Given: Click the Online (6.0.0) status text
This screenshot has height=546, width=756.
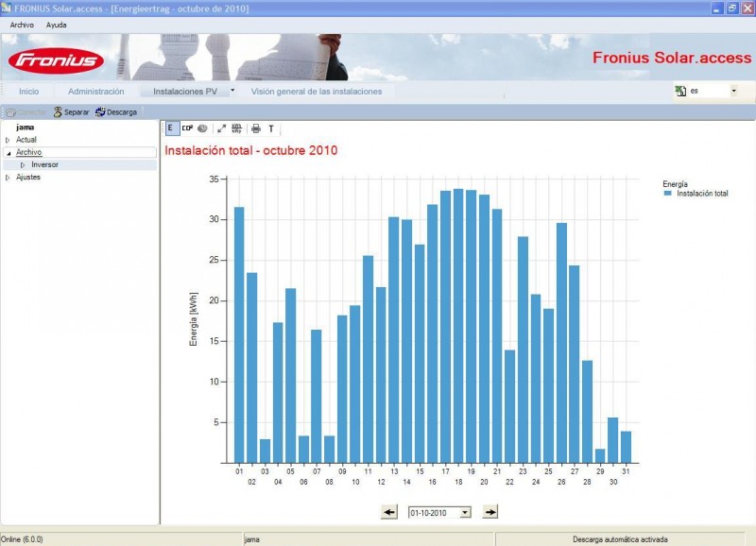Looking at the screenshot, I should coord(22,539).
